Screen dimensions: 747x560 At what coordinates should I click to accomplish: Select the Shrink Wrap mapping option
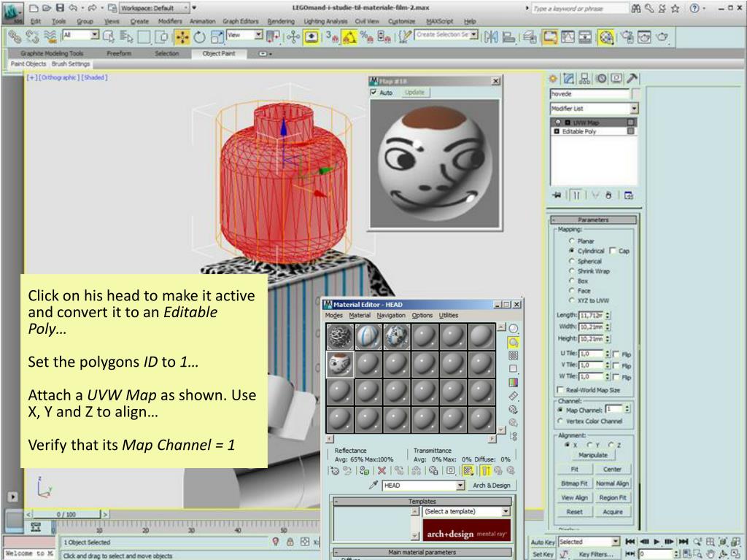pos(572,271)
